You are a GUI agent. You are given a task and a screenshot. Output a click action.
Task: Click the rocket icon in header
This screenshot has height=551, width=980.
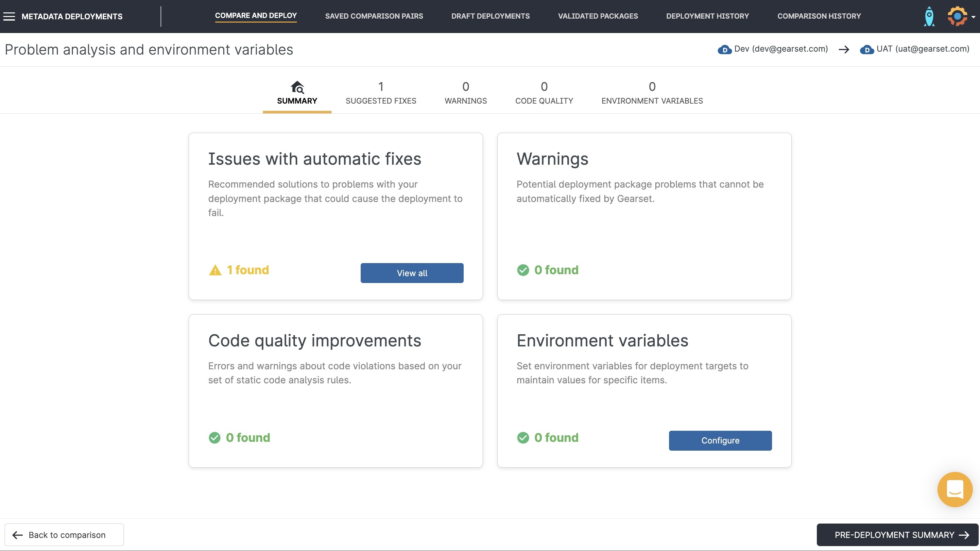click(x=929, y=16)
